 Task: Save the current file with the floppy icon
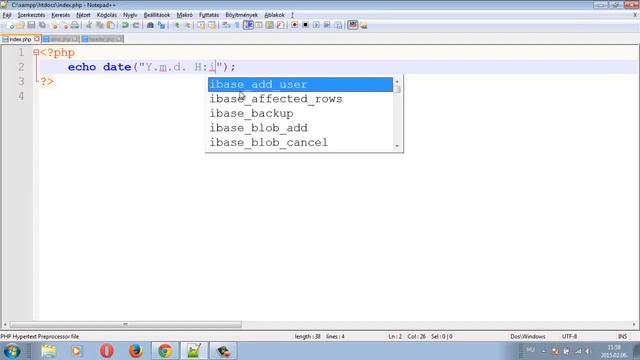31,25
